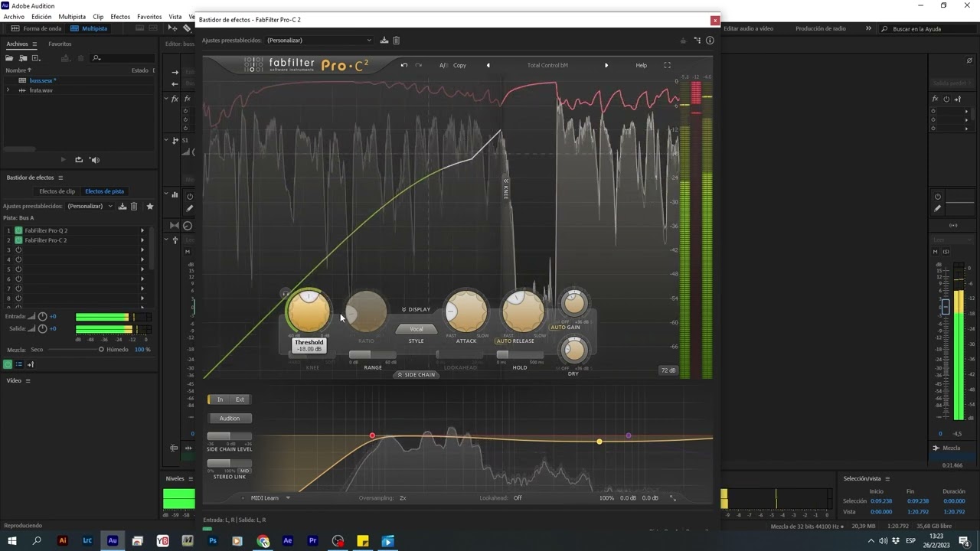This screenshot has width=980, height=551.
Task: Click star favorite icon in Bastidor de efectos
Action: coord(149,206)
